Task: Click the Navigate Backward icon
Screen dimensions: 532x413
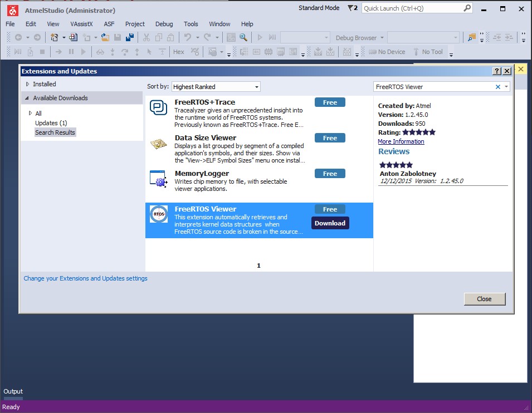Action: (x=18, y=38)
